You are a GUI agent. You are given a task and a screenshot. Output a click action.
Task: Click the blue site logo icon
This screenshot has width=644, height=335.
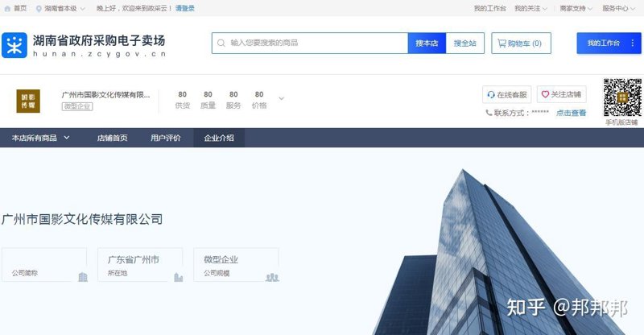[x=14, y=45]
